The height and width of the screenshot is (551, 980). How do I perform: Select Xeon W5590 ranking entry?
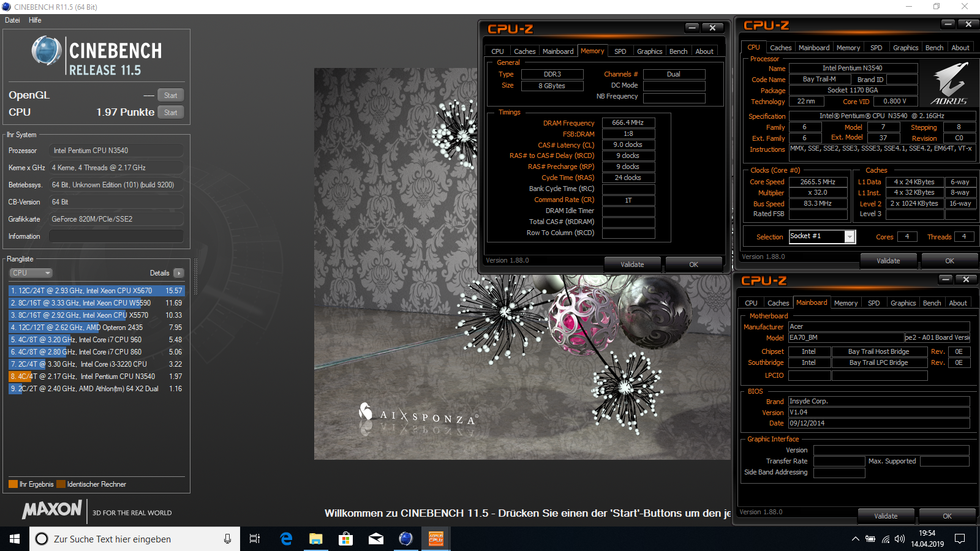point(96,303)
